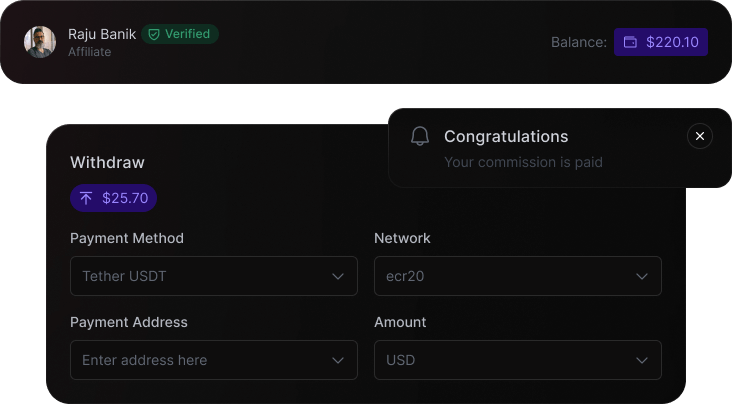Viewport: 732px width, 404px height.
Task: Click the withdraw upload arrow icon
Action: (86, 198)
